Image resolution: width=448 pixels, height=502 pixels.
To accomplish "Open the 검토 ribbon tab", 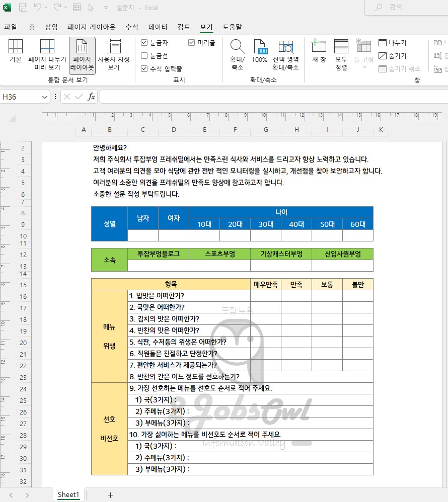I will tap(184, 27).
